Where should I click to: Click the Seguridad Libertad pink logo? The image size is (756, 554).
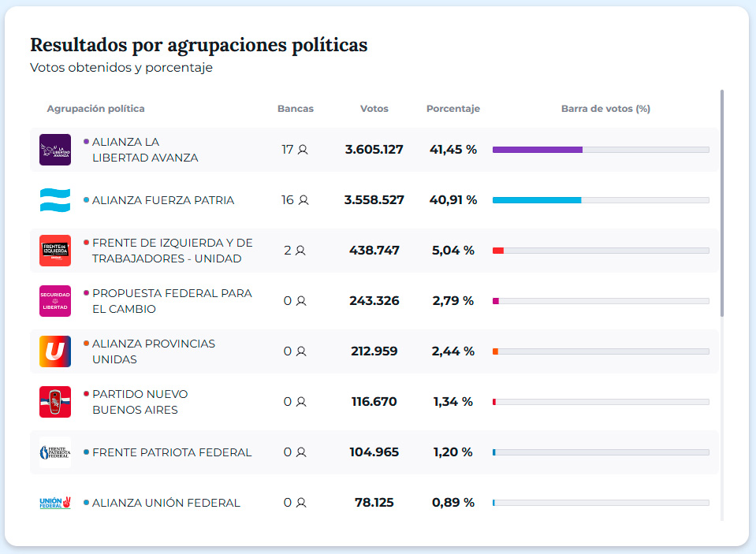(x=55, y=301)
